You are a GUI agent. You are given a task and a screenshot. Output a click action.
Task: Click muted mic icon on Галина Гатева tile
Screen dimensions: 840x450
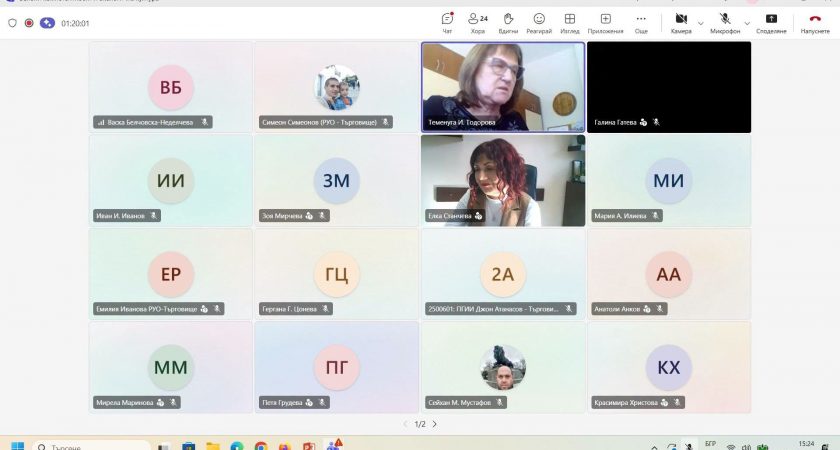coord(656,123)
